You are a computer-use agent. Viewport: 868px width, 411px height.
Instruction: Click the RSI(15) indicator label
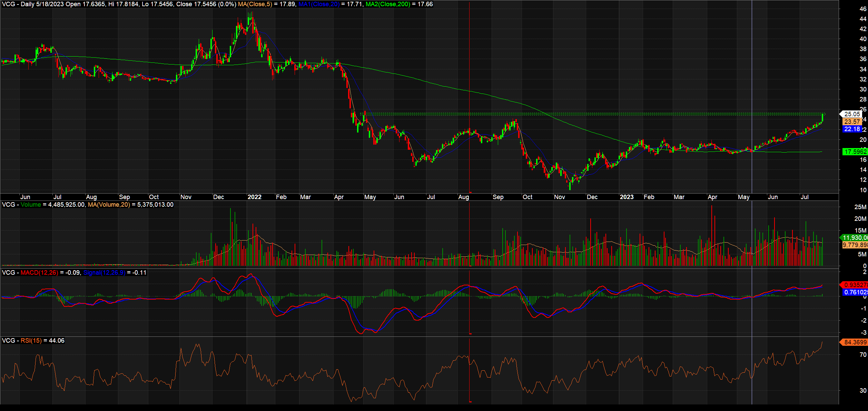tap(31, 341)
